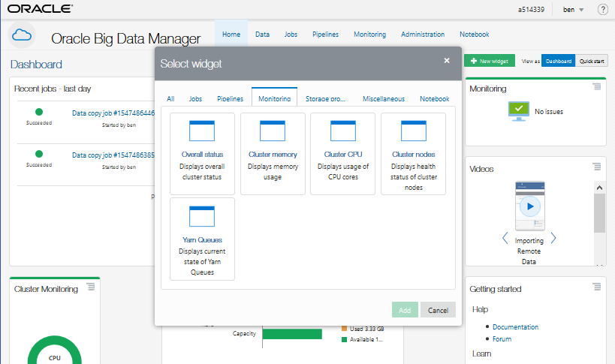The image size is (615, 364).
Task: Open the Cluster Monitoring widget menu icon
Action: [x=91, y=287]
